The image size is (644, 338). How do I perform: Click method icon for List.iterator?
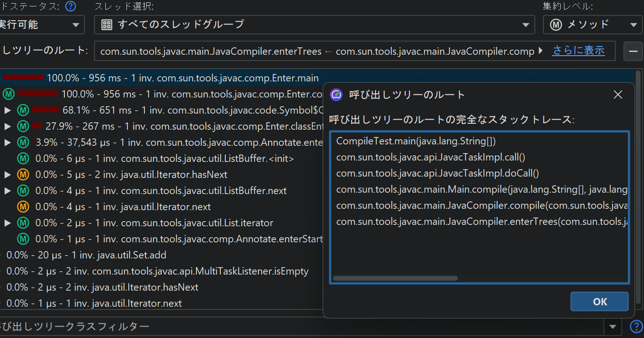(23, 223)
